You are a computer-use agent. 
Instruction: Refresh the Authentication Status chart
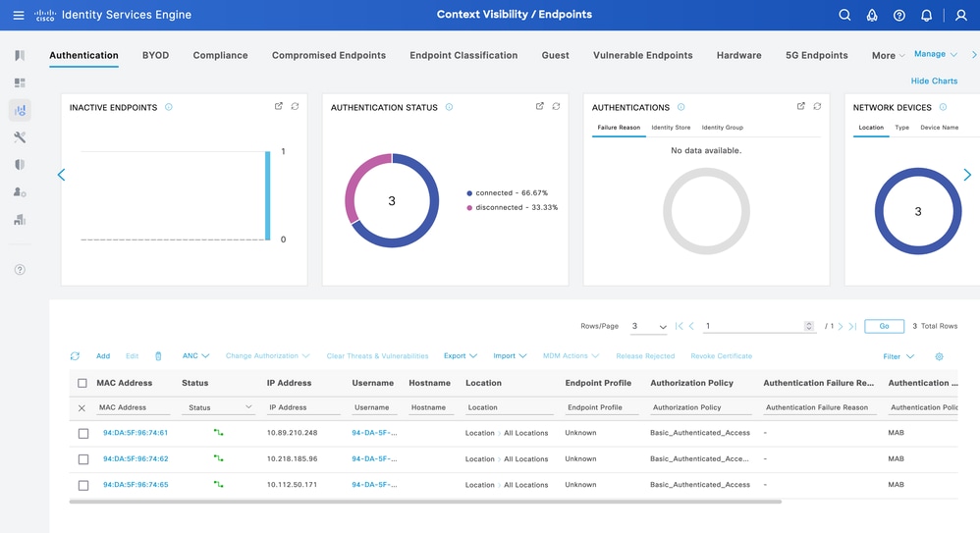coord(556,106)
